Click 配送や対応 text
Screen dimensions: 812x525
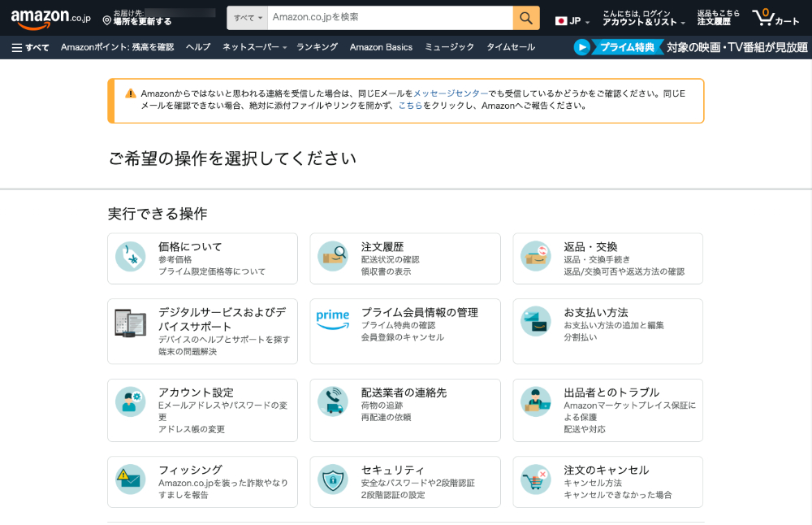pyautogui.click(x=585, y=429)
